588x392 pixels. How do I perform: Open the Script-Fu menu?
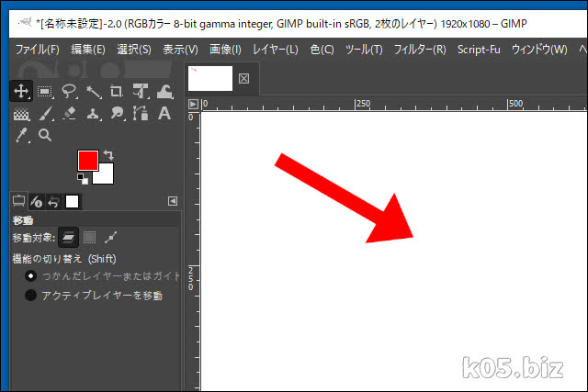point(479,50)
